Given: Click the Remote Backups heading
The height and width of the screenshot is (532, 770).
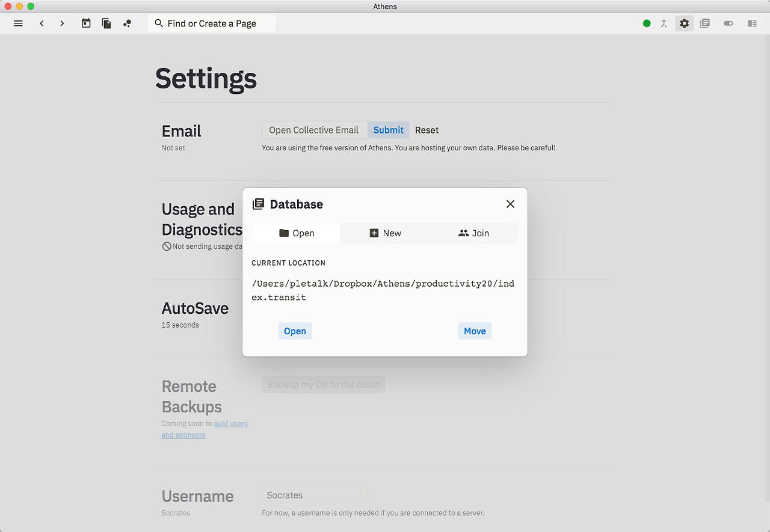Looking at the screenshot, I should (192, 397).
